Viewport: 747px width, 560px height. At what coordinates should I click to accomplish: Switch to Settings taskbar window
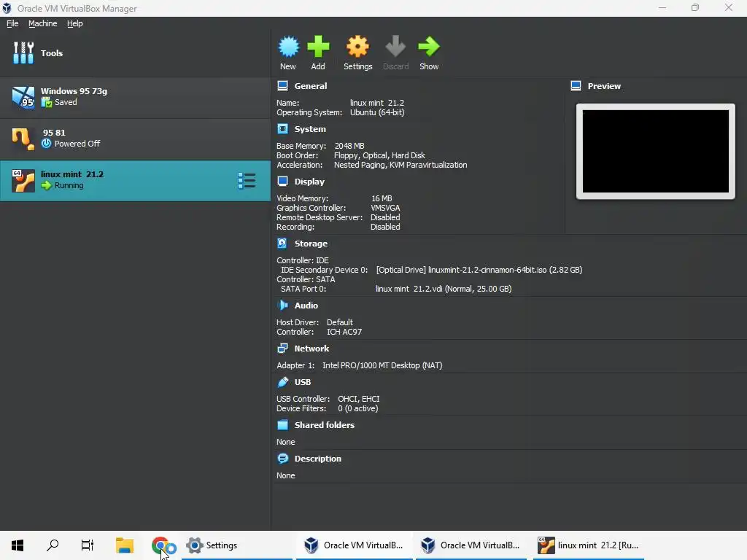click(237, 545)
